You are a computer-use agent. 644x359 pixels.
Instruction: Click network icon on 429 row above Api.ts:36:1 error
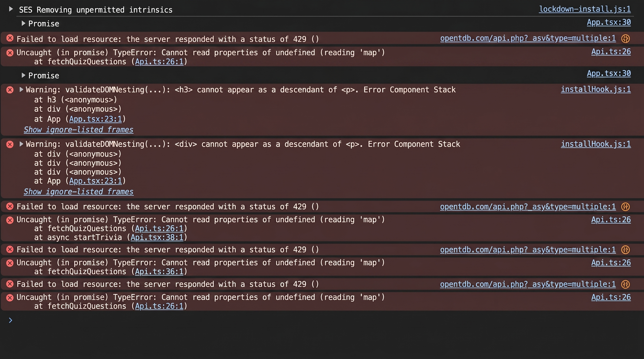(x=626, y=250)
